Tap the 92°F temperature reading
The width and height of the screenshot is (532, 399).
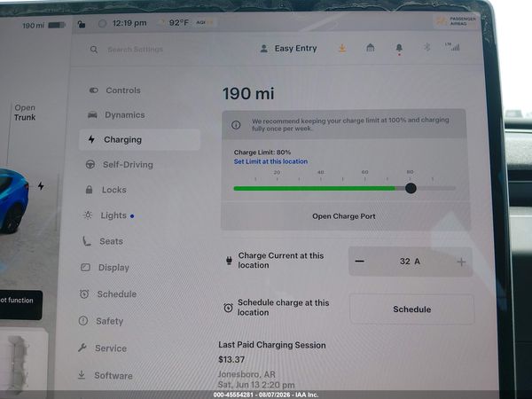point(178,23)
